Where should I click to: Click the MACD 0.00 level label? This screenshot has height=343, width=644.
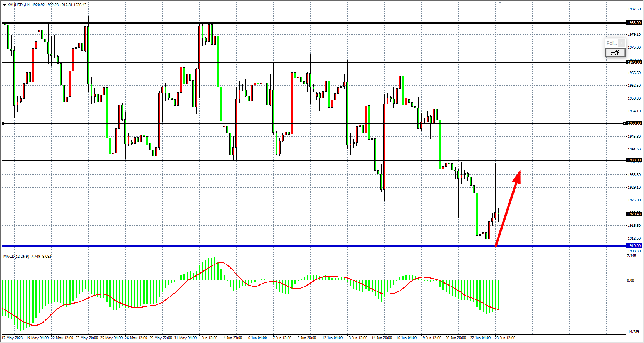click(x=631, y=280)
